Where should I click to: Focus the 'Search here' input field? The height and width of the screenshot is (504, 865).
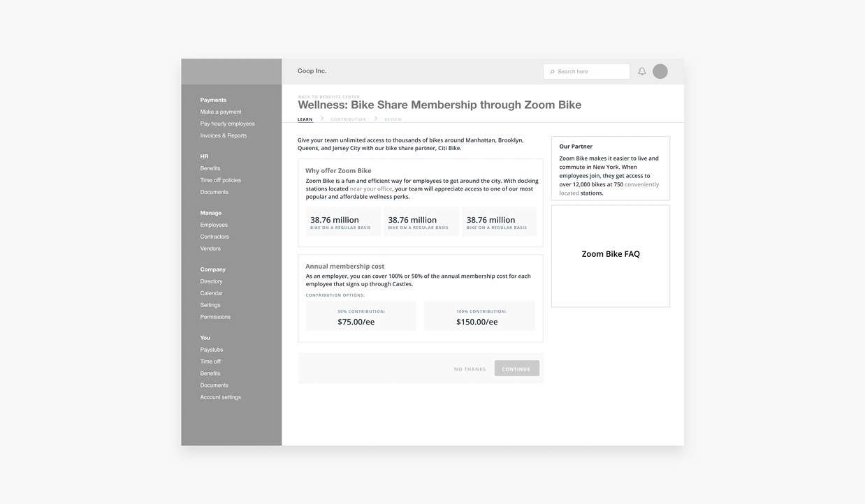point(586,71)
